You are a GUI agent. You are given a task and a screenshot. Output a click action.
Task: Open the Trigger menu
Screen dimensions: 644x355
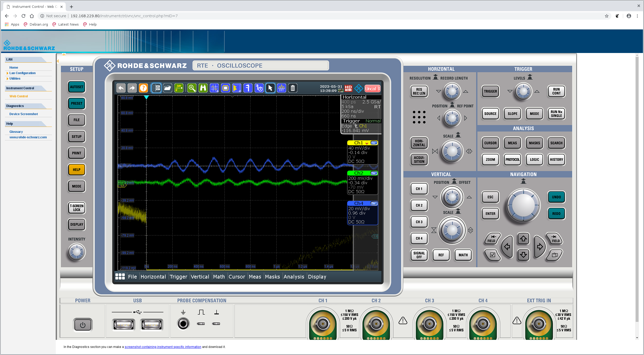[178, 277]
